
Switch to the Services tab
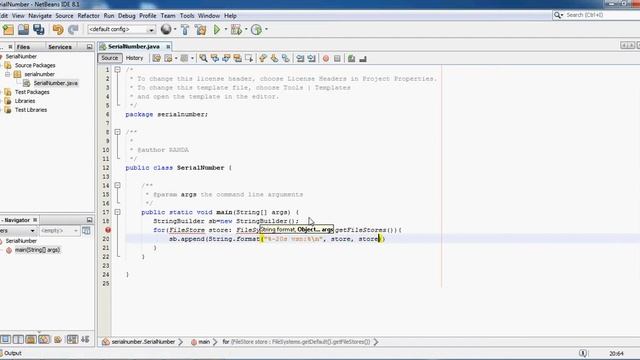(x=60, y=47)
